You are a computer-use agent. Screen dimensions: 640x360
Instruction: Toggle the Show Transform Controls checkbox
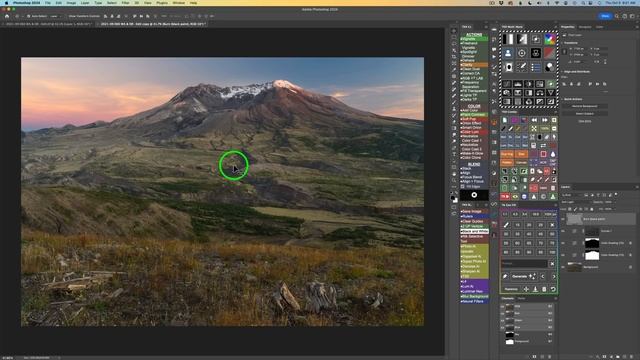[67, 16]
